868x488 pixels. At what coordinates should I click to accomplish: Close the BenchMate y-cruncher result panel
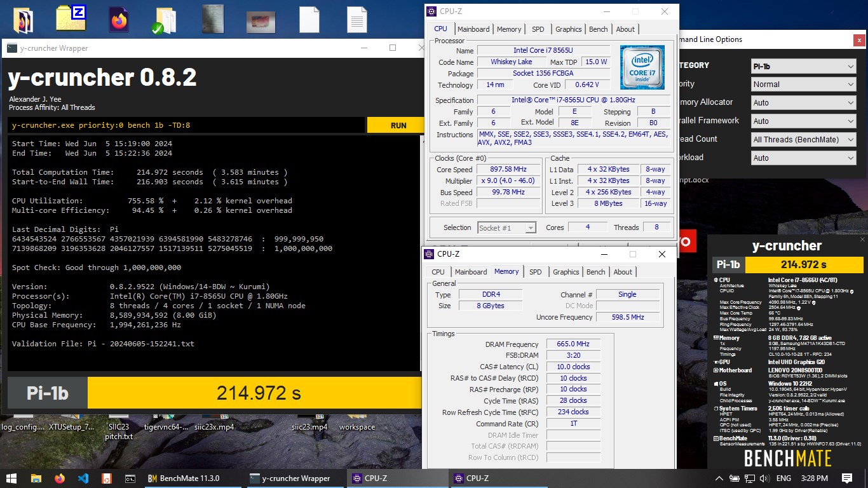click(x=862, y=240)
